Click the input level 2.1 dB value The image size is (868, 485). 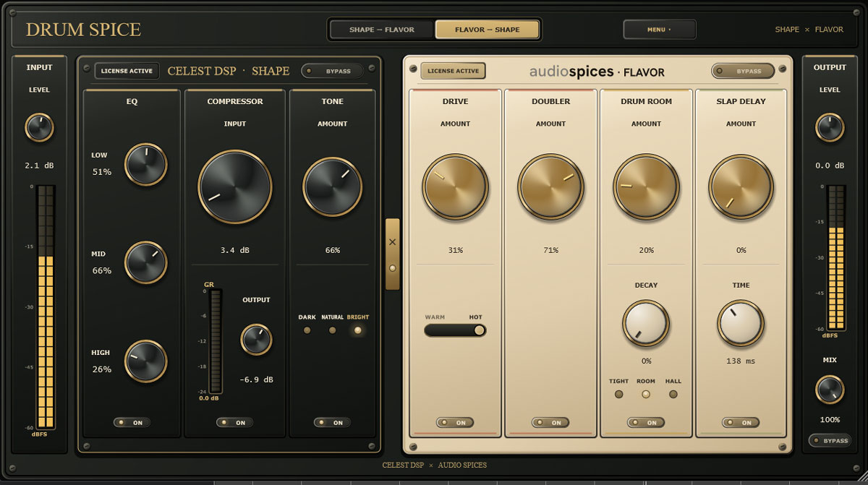tap(39, 166)
